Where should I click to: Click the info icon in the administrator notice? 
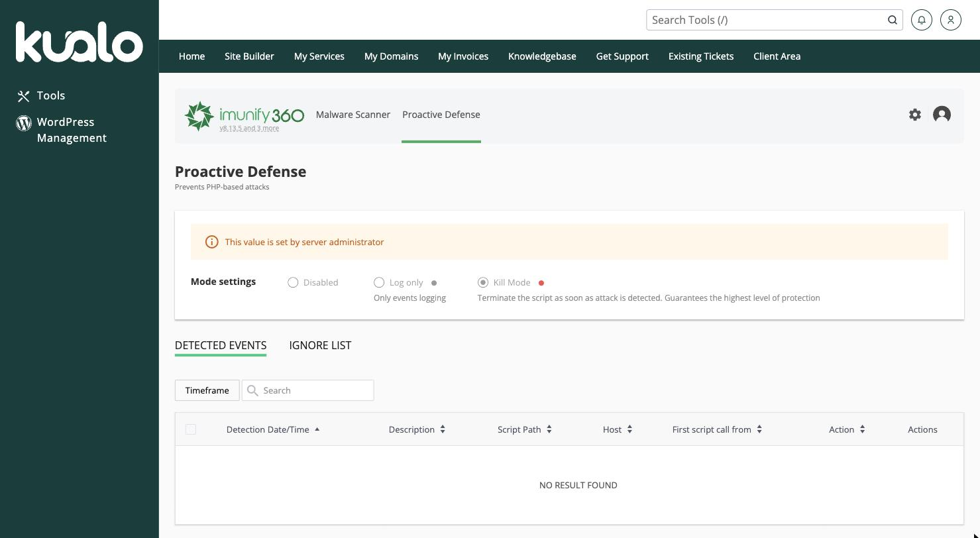tap(212, 242)
